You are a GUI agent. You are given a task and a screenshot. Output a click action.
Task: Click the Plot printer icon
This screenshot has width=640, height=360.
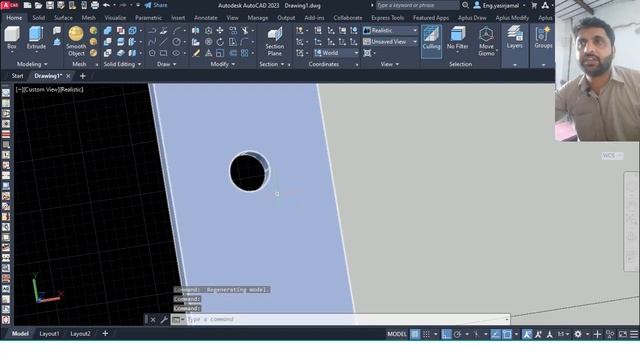[x=95, y=5]
